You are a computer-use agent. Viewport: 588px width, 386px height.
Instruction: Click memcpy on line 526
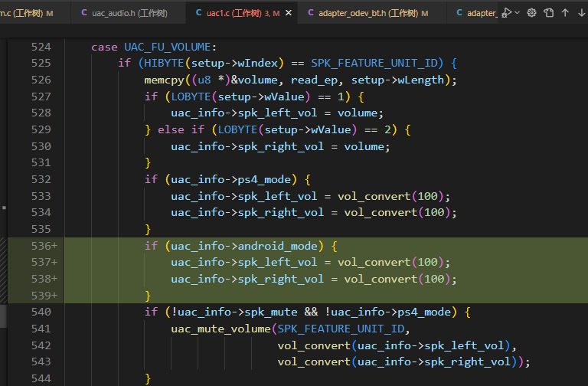pos(165,80)
